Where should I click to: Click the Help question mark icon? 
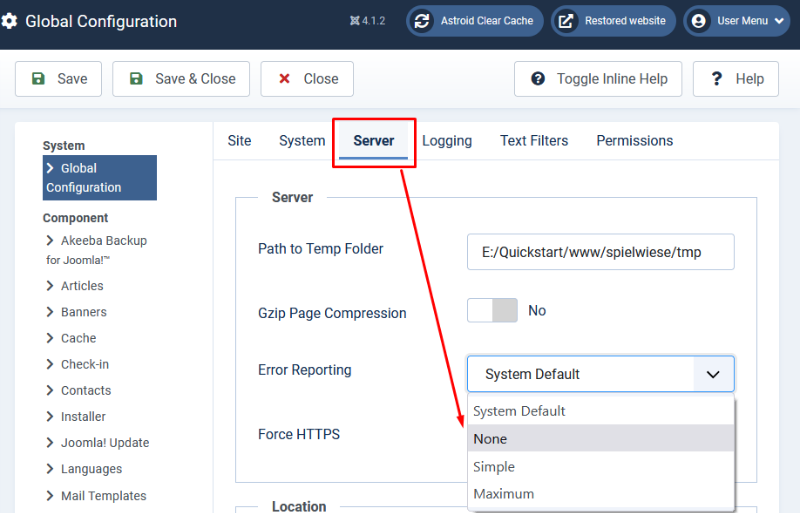coord(717,79)
